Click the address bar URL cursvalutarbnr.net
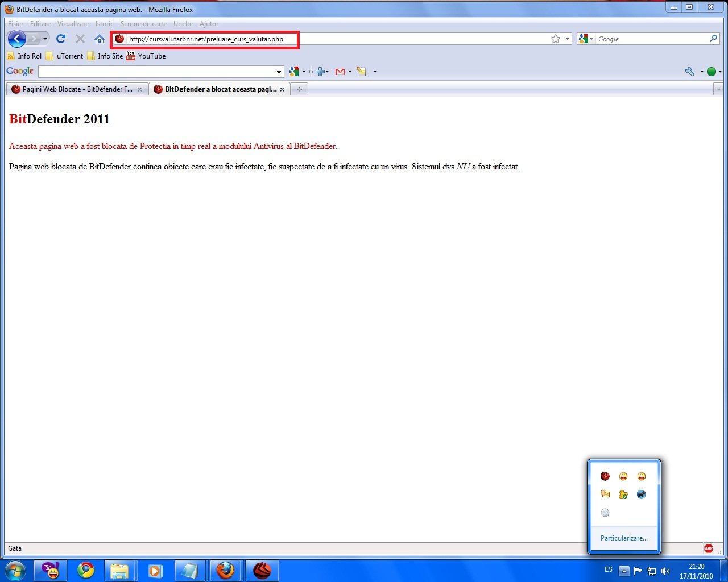 (206, 39)
